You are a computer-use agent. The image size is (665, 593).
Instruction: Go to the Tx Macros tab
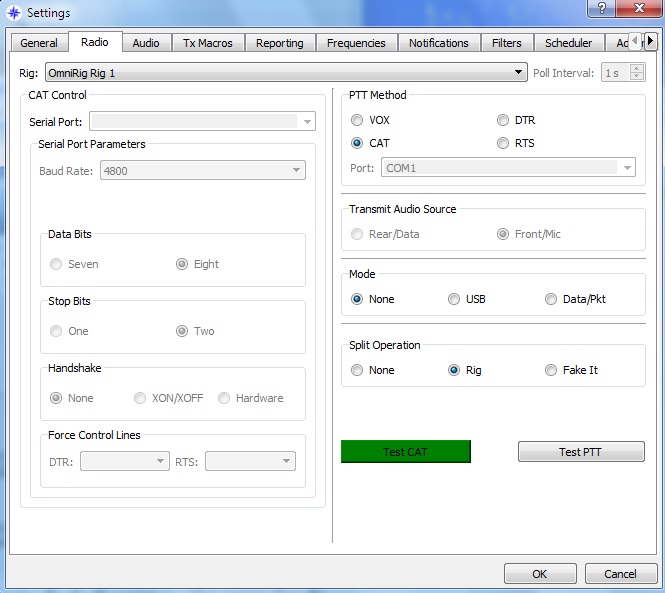point(207,43)
